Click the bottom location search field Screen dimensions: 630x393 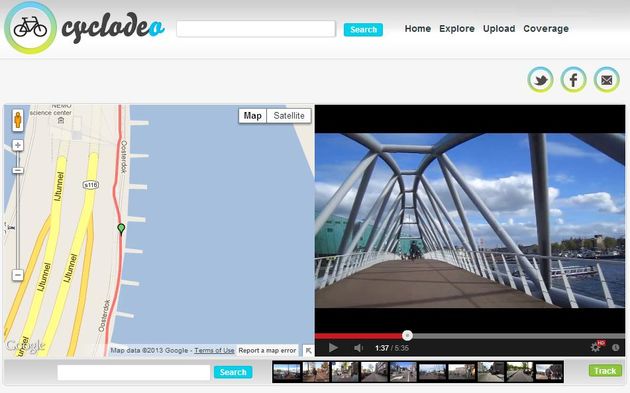(134, 373)
